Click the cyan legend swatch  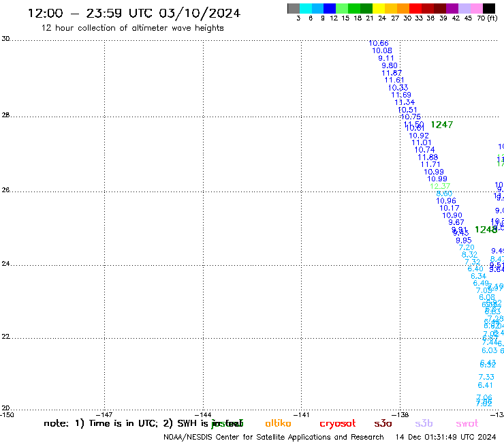pos(306,8)
